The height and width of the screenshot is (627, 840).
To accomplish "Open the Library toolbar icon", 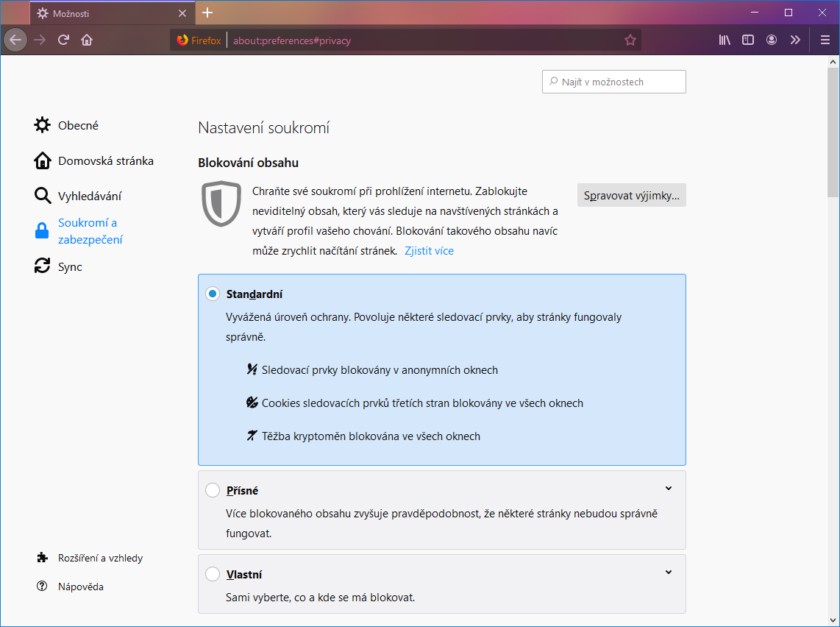I will click(x=724, y=40).
